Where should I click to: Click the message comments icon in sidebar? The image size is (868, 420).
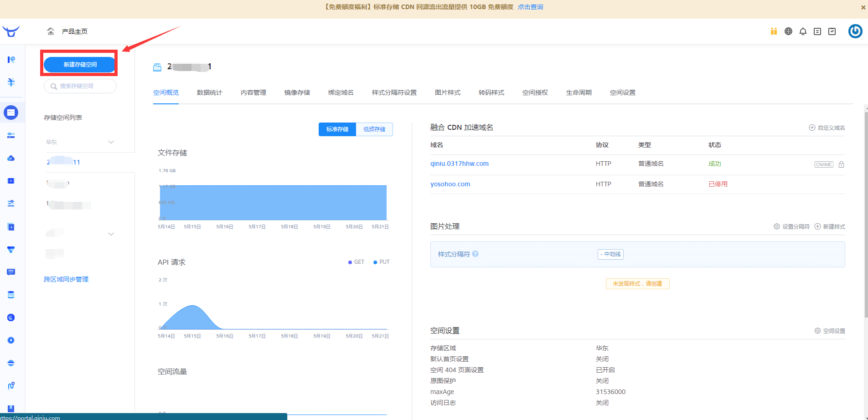(x=11, y=272)
